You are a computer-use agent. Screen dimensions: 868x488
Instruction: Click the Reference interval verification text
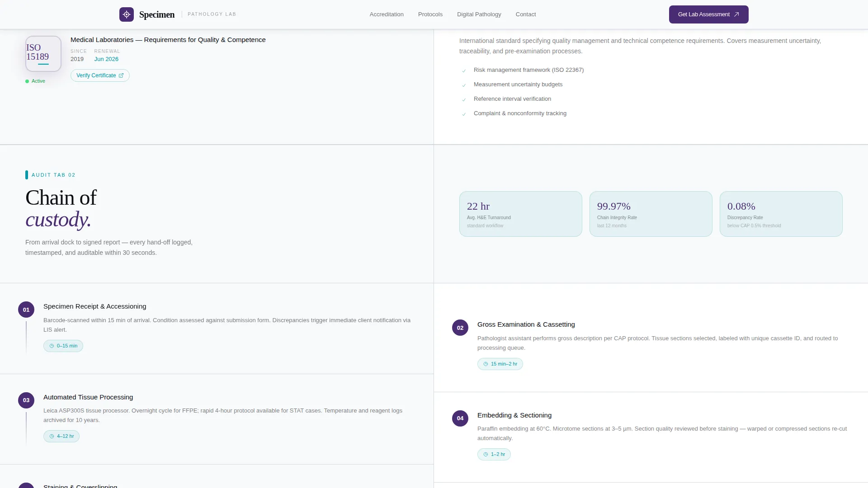[x=512, y=99]
